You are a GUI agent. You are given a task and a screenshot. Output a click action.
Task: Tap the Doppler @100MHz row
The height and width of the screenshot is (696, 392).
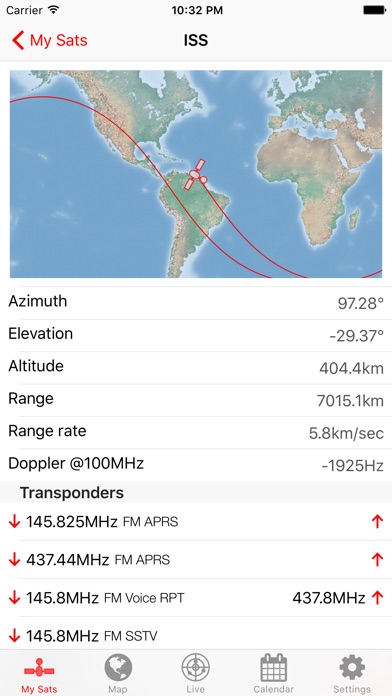[x=196, y=465]
